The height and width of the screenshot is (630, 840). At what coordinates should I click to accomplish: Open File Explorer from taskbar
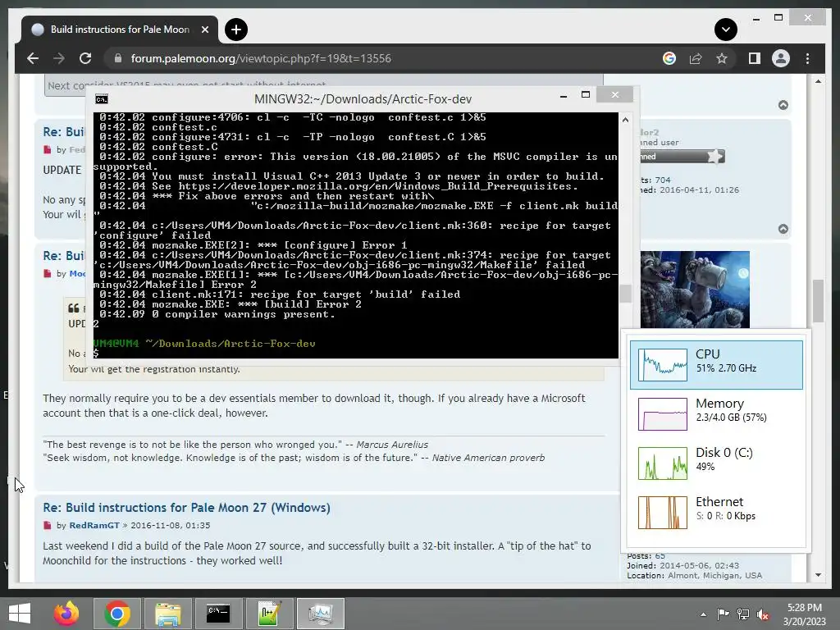168,614
